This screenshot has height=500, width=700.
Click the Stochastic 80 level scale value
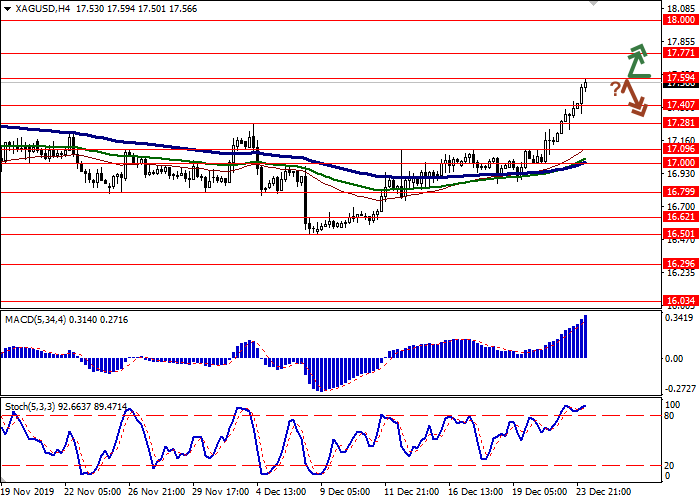coord(672,415)
